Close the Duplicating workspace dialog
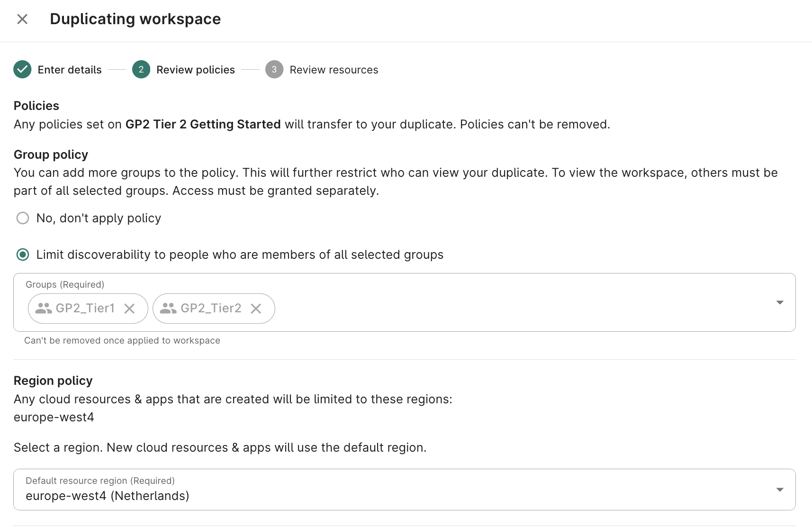The width and height of the screenshot is (812, 527). click(22, 19)
